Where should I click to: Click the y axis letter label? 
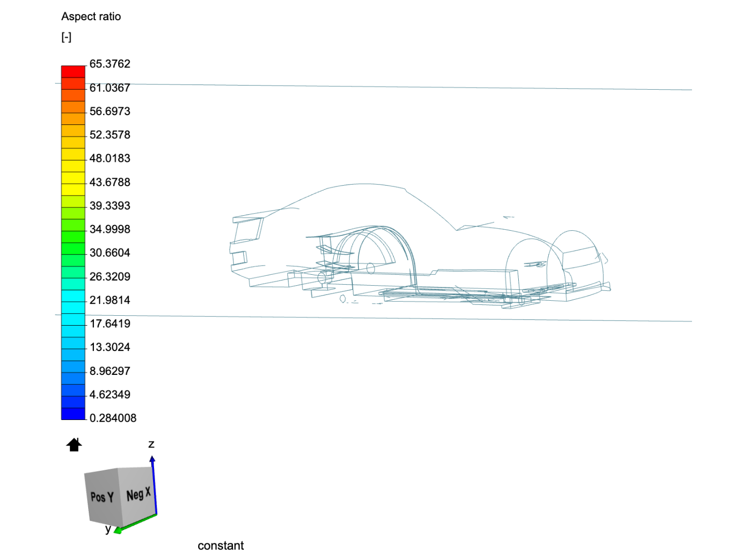(108, 529)
